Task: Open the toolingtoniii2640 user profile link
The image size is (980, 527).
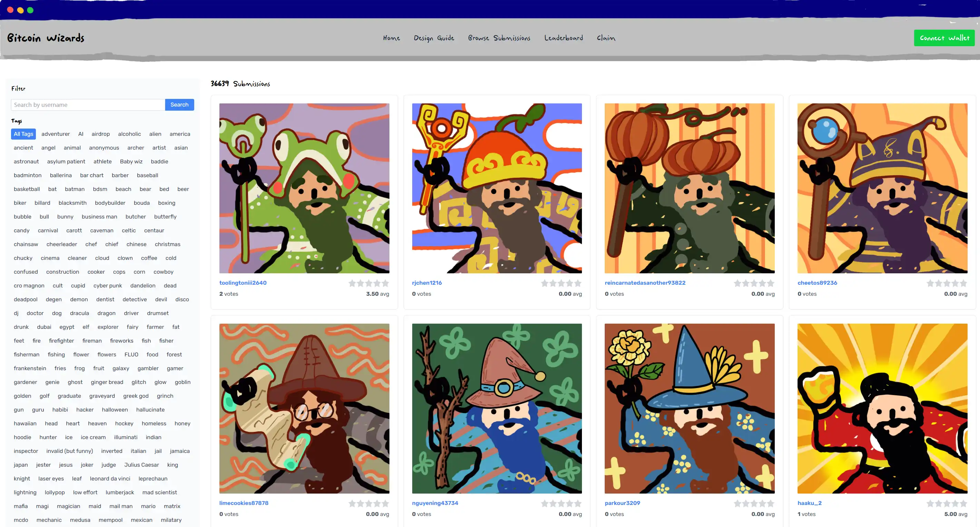Action: [243, 283]
